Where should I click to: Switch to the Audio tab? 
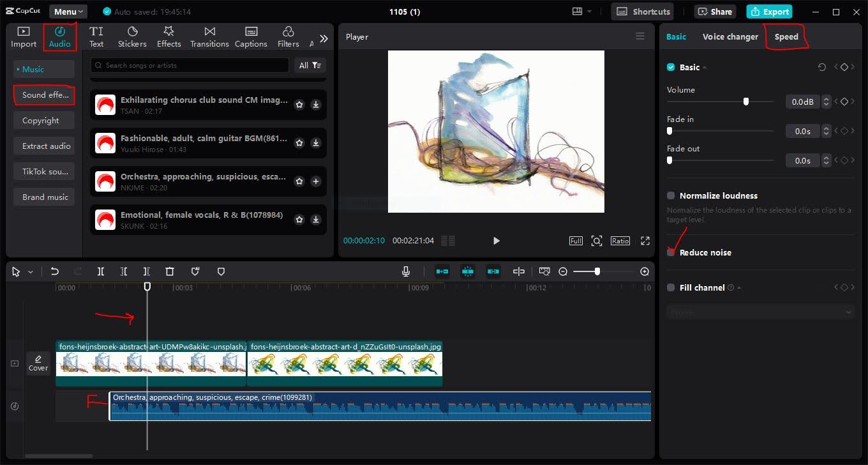tap(60, 37)
